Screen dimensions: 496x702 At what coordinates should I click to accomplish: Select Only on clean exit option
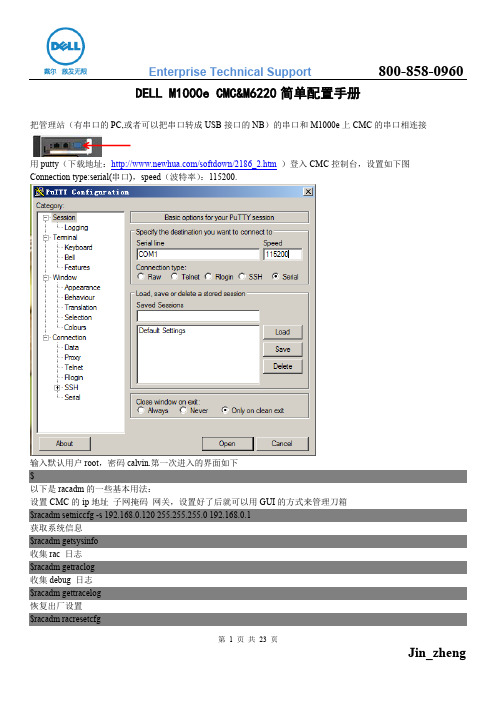253,411
